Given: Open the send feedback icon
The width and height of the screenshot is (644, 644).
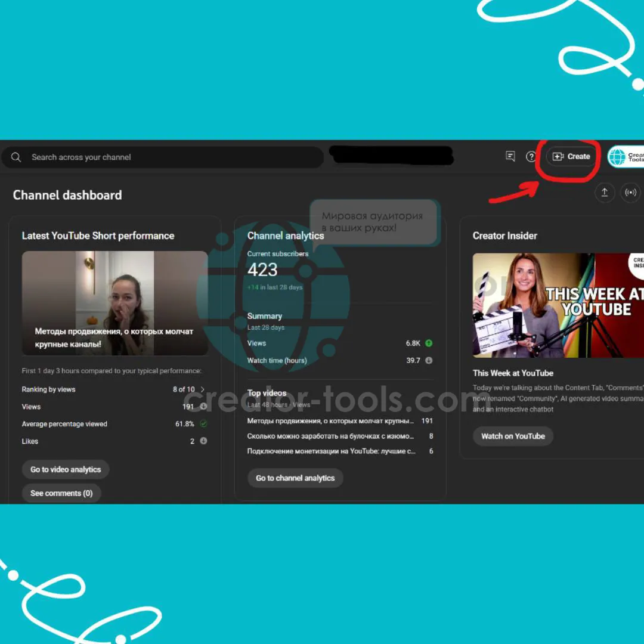Looking at the screenshot, I should click(510, 156).
